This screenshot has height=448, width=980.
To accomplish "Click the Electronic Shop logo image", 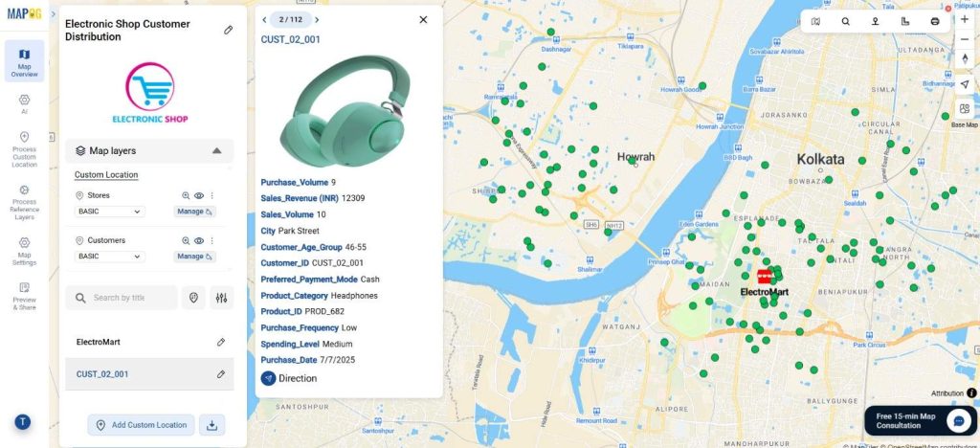I will click(150, 93).
